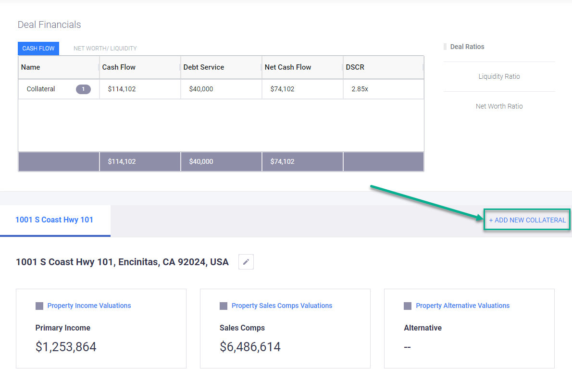The width and height of the screenshot is (572, 392).
Task: Switch to the Cash Flow tab
Action: [38, 49]
